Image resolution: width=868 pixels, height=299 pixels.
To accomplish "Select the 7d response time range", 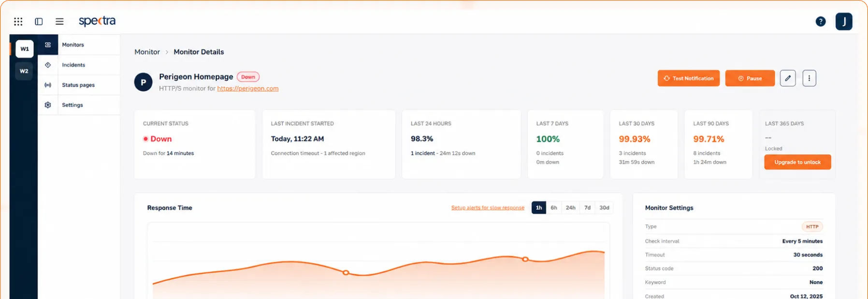I will 587,208.
